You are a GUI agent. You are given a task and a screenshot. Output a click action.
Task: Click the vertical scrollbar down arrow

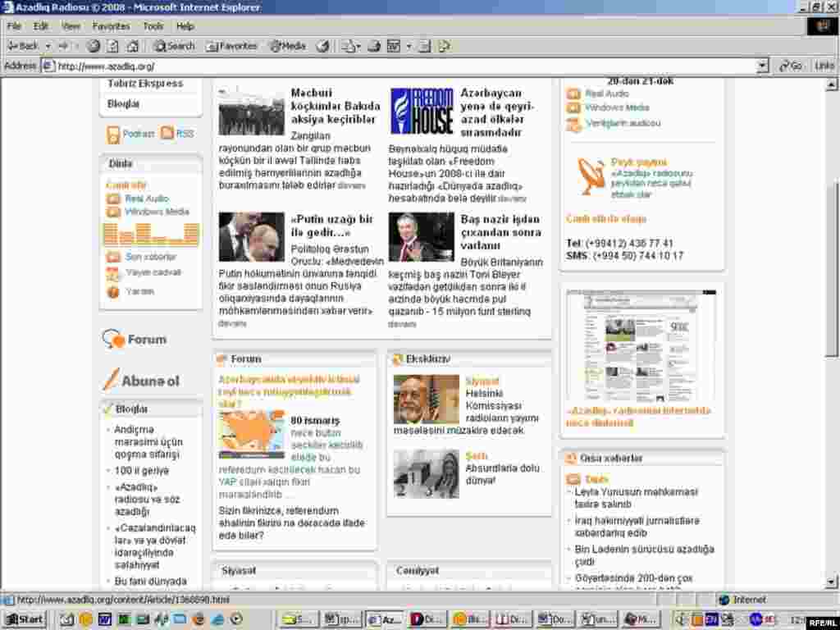tap(832, 584)
